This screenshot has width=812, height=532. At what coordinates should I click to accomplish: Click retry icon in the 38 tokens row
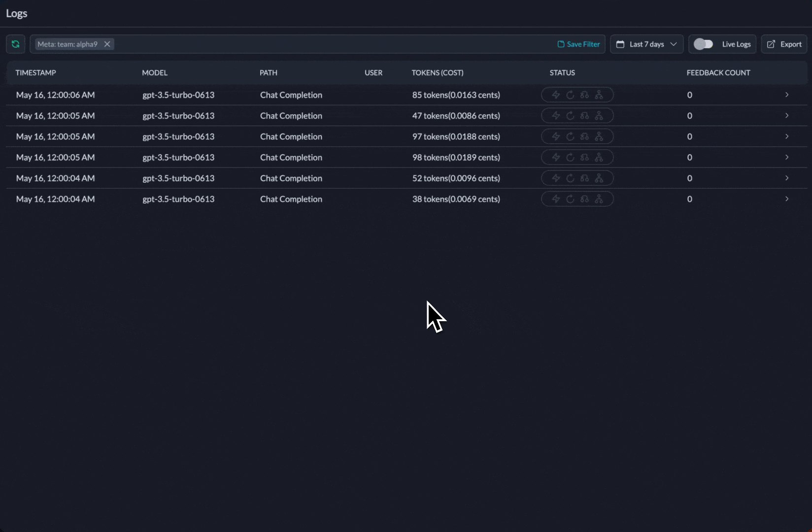[570, 199]
